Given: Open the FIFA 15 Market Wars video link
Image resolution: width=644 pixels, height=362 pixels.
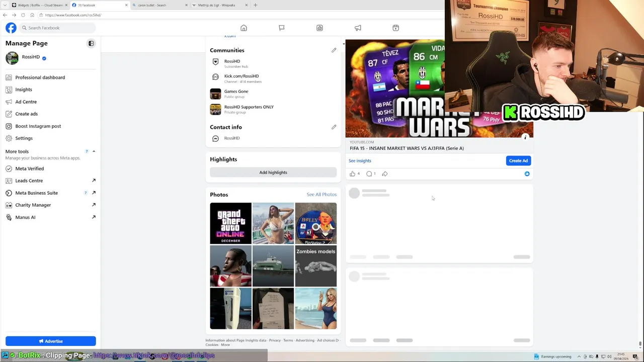Looking at the screenshot, I should [x=407, y=148].
